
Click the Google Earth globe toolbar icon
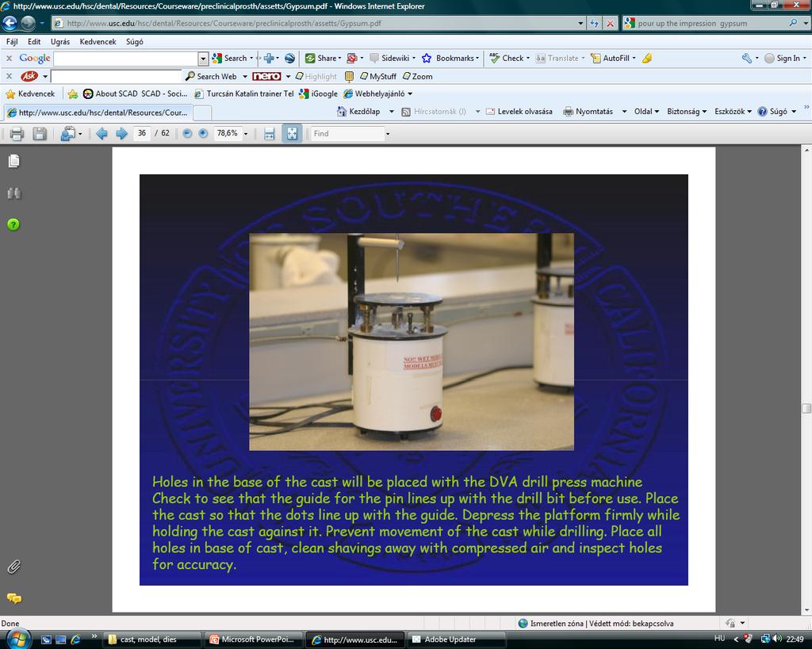[290, 59]
